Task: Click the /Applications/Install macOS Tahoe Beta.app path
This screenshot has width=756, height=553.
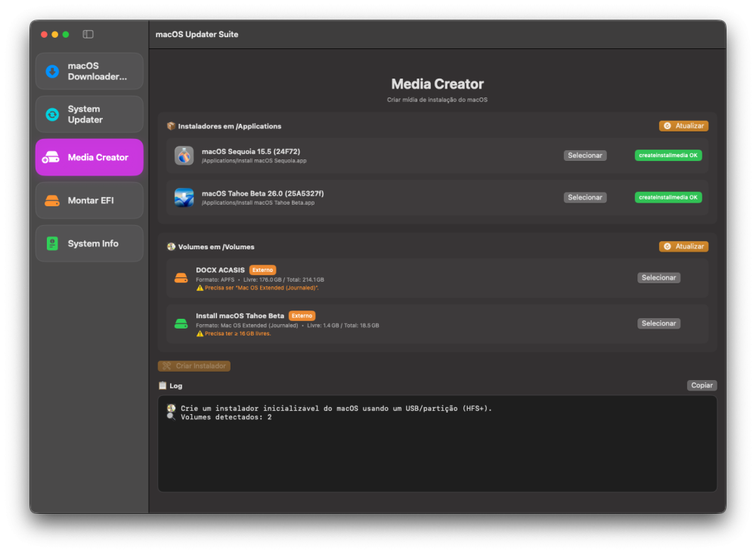Action: [x=258, y=202]
